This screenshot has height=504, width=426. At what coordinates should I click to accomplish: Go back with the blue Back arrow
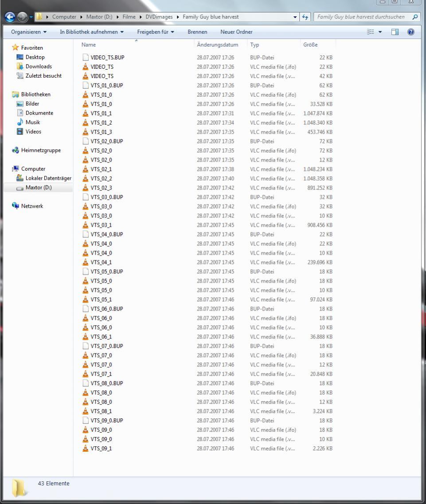click(10, 17)
